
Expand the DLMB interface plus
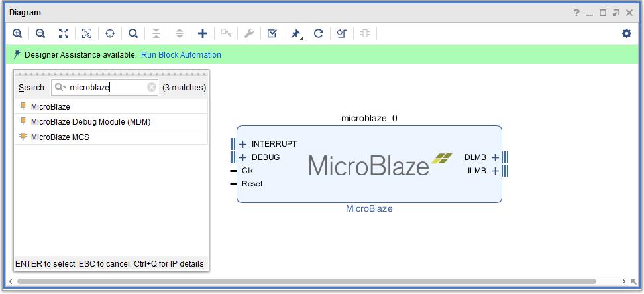point(496,157)
